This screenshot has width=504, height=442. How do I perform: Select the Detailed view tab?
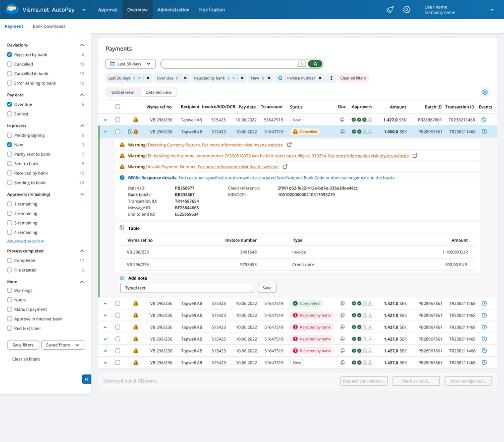click(x=158, y=92)
